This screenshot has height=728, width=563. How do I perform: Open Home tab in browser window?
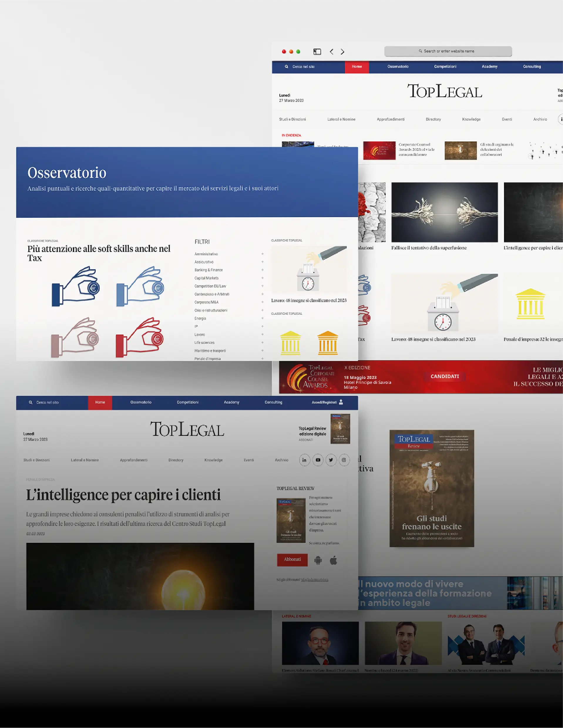(x=357, y=67)
